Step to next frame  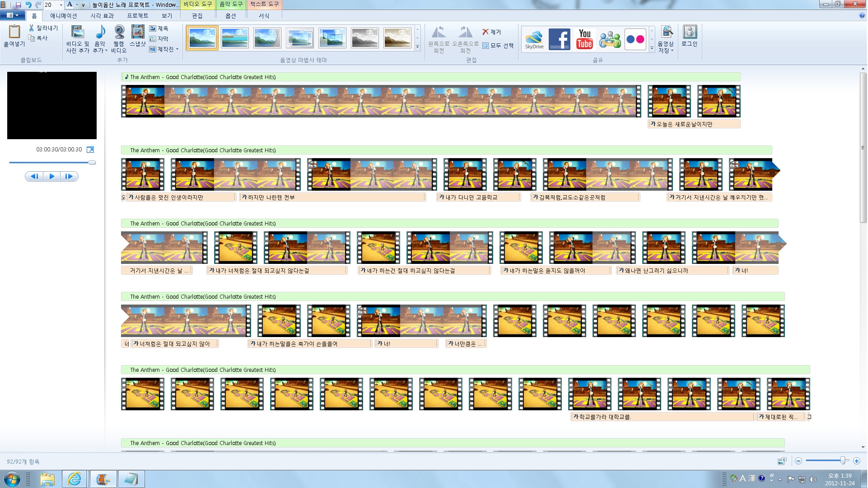click(69, 176)
